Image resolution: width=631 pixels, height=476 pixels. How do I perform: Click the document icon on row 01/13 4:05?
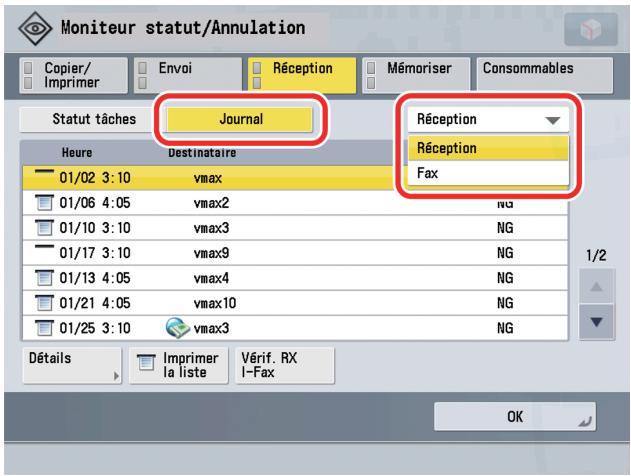coord(44,278)
